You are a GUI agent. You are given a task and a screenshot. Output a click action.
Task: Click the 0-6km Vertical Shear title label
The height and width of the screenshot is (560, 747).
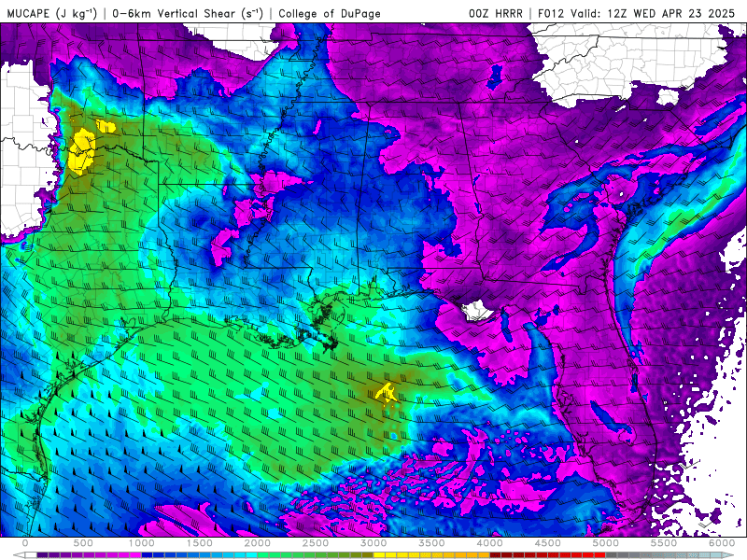point(188,13)
